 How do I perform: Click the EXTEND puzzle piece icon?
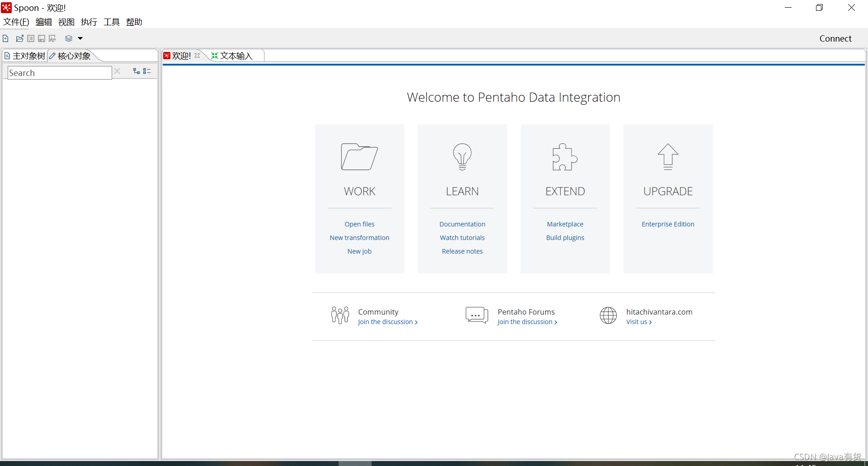(x=565, y=157)
